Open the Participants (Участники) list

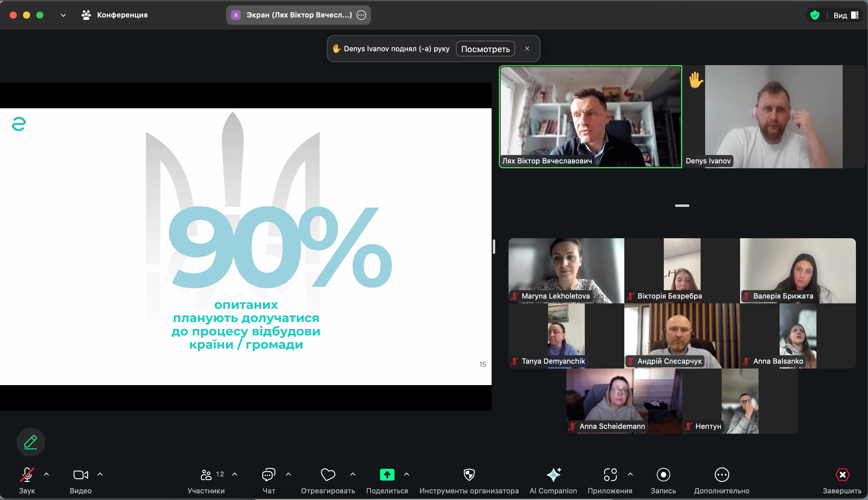(206, 475)
